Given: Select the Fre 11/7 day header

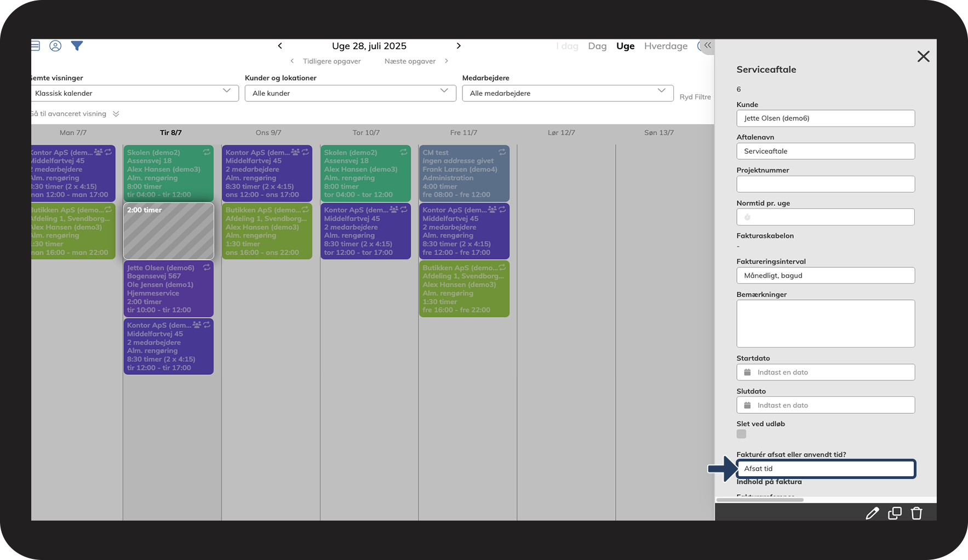Looking at the screenshot, I should point(463,132).
